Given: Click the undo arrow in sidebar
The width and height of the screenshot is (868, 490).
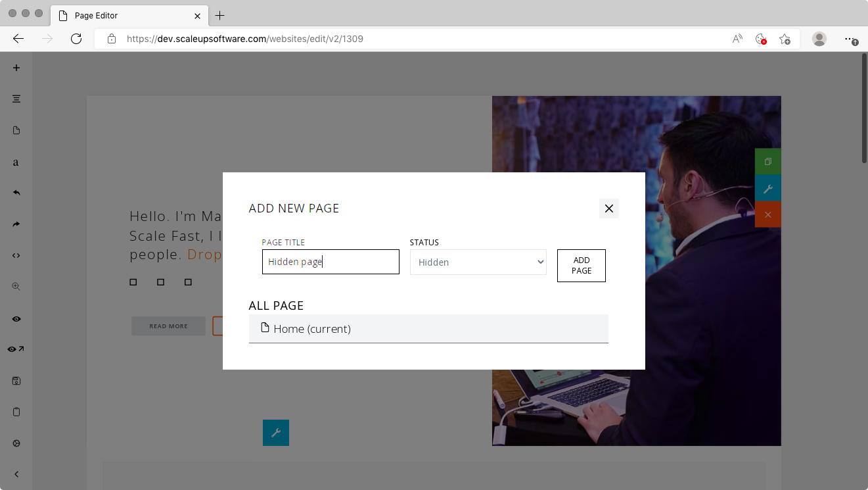Looking at the screenshot, I should (x=16, y=193).
